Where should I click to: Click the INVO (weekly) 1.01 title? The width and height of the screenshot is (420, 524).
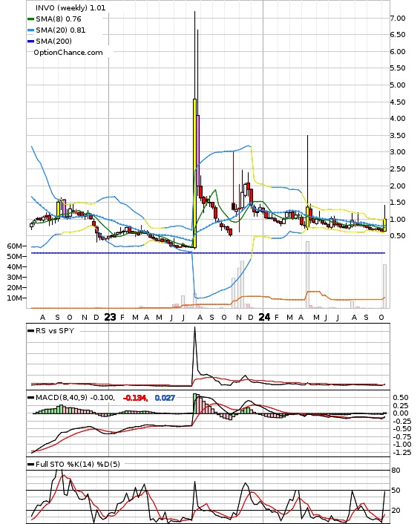coord(70,7)
